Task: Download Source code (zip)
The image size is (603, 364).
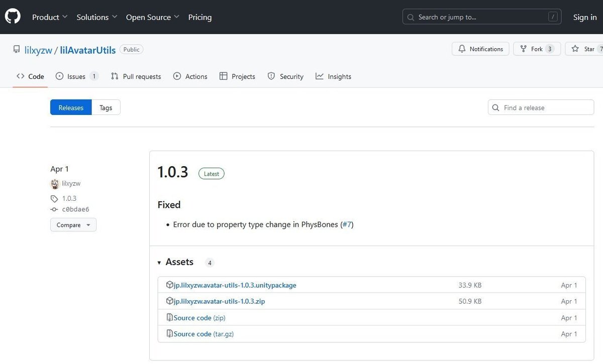Action: 199,318
